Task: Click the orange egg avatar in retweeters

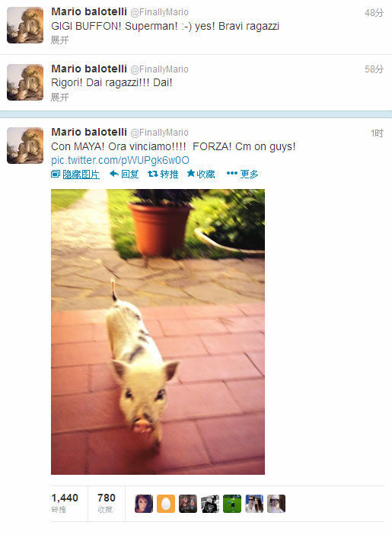Action: tap(166, 504)
